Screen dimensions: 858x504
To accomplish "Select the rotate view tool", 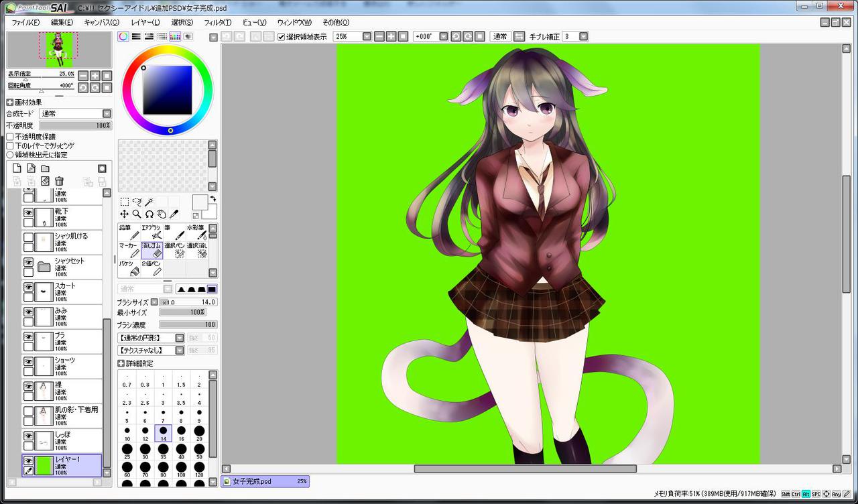I will (x=149, y=214).
